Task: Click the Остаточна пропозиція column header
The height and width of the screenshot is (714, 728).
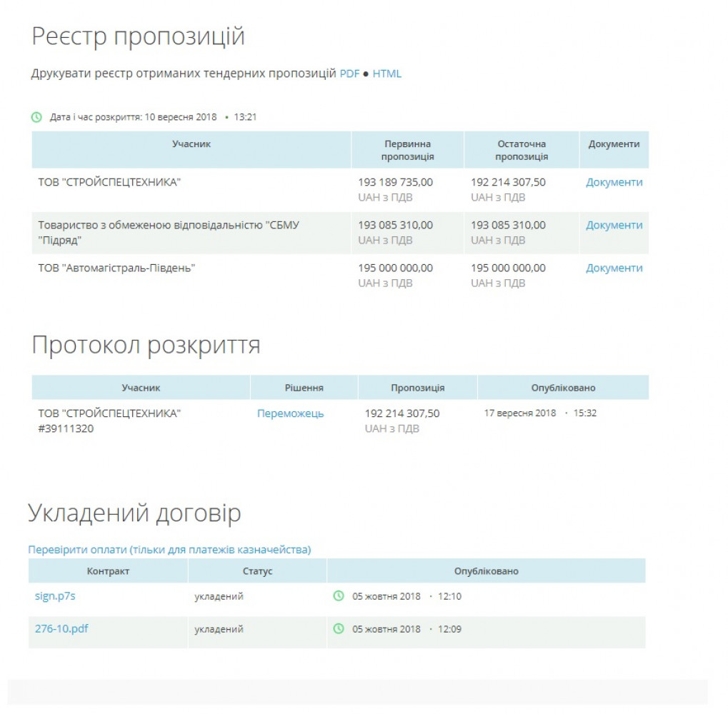Action: click(x=522, y=150)
